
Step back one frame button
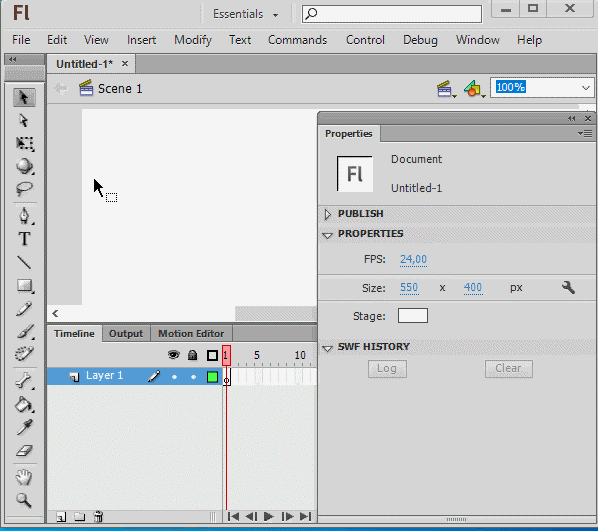[251, 517]
